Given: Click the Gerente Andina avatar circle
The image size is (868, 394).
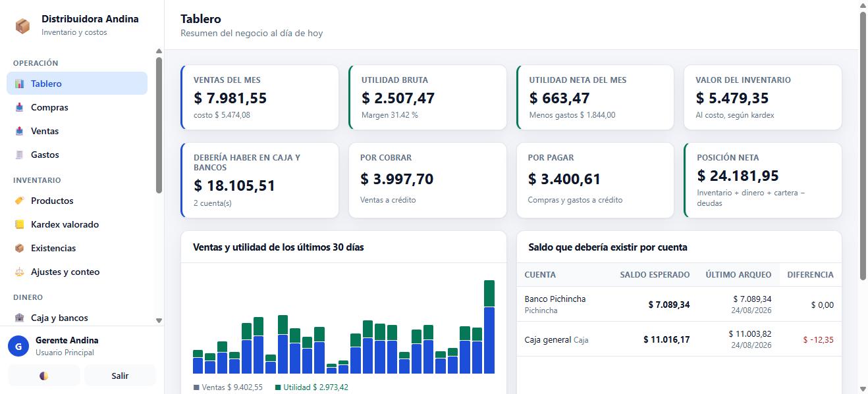Looking at the screenshot, I should (x=18, y=346).
